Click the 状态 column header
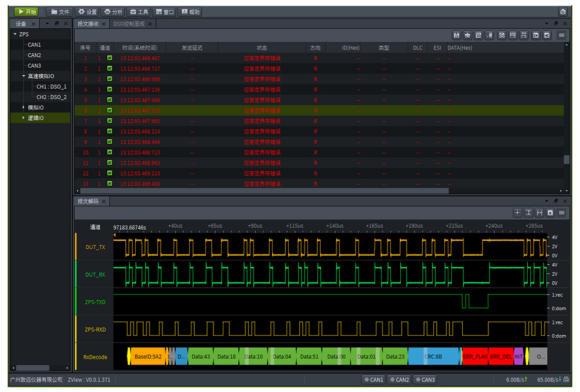 click(262, 48)
